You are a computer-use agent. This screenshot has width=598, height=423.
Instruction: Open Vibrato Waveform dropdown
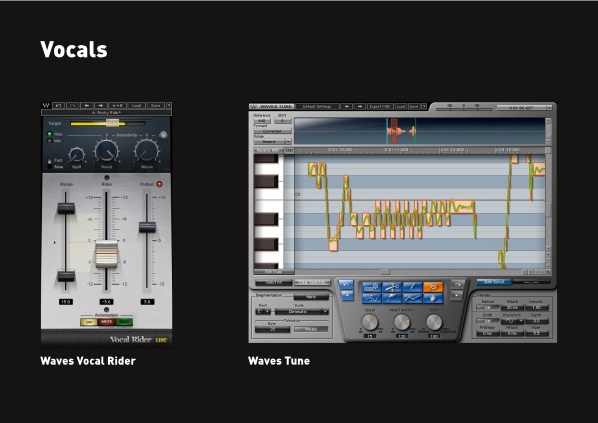(x=512, y=321)
